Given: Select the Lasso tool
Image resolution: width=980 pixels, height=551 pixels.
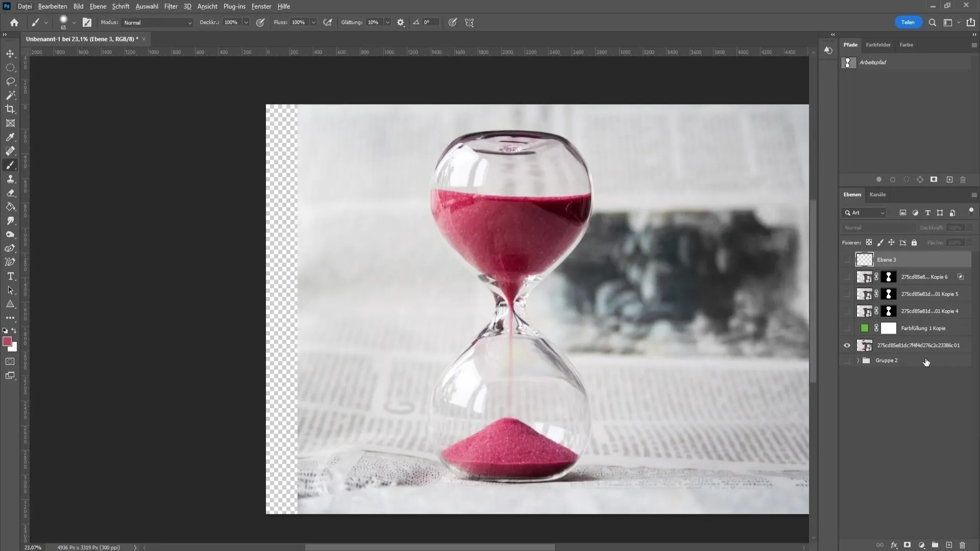Looking at the screenshot, I should point(10,82).
